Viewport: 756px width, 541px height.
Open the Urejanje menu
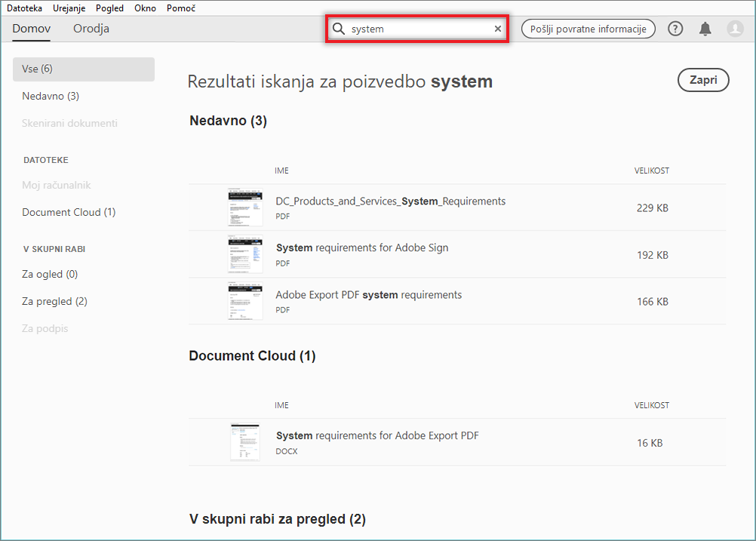click(x=69, y=8)
